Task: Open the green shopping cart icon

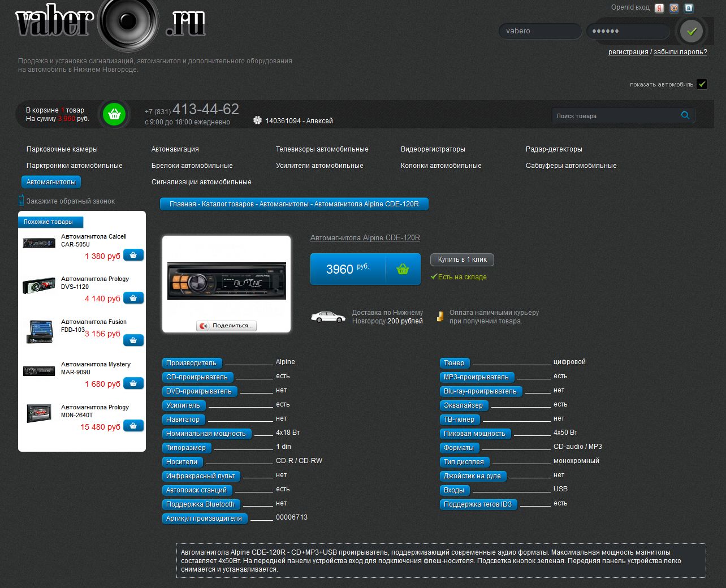Action: click(114, 114)
